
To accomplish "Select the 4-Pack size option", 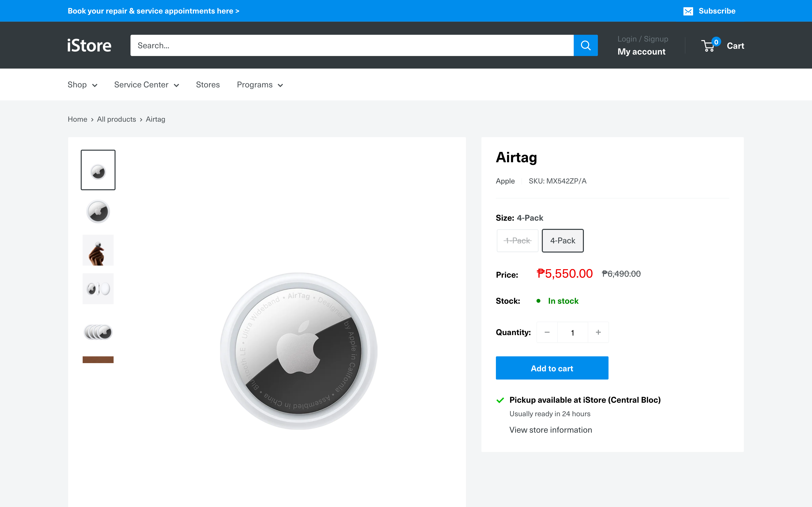I will coord(562,240).
